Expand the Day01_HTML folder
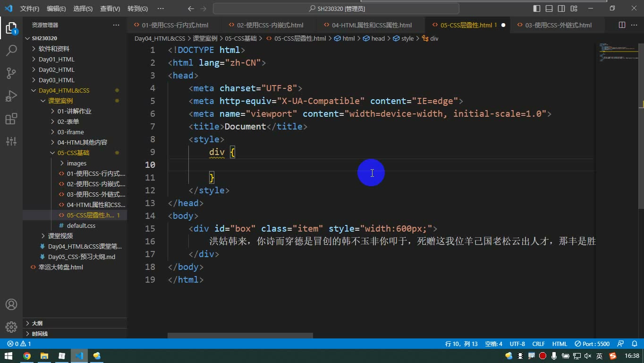 (x=75, y=59)
